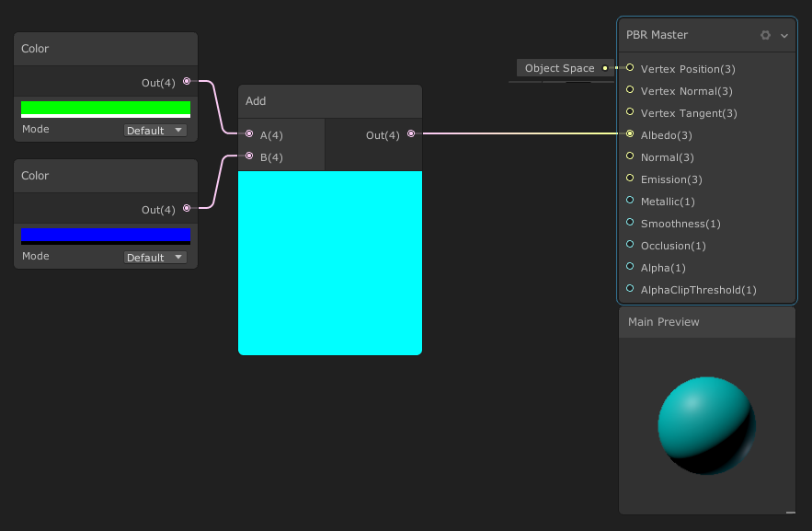Click the Emission(3) input port
This screenshot has height=531, width=812.
[630, 179]
